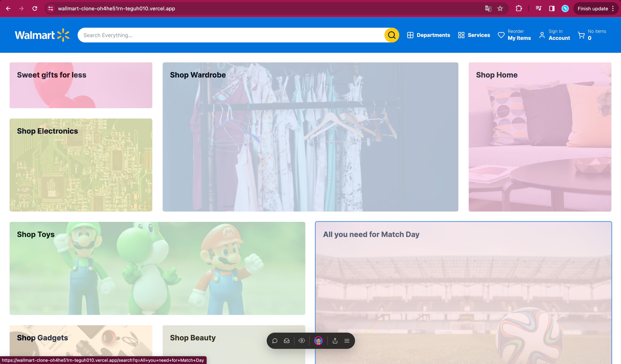
Task: Click the address bar URL text
Action: pyautogui.click(x=116, y=9)
